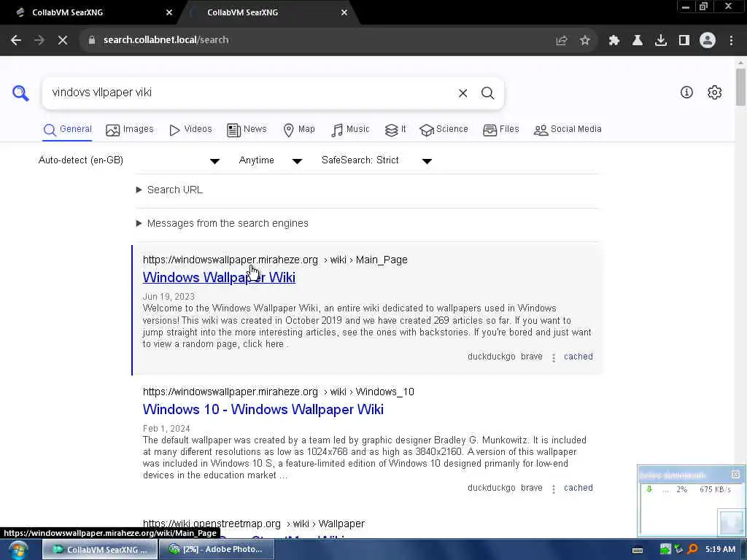The image size is (747, 560).
Task: Switch to the Social Media category
Action: [x=568, y=129]
